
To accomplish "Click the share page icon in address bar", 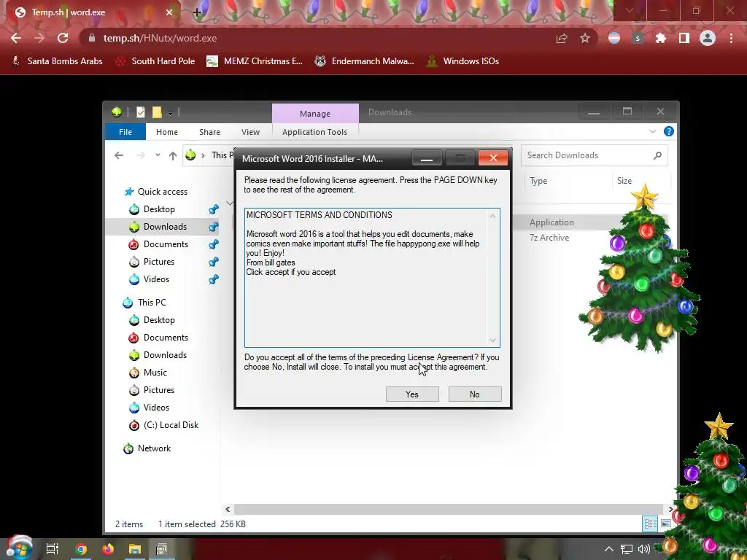I will (562, 38).
